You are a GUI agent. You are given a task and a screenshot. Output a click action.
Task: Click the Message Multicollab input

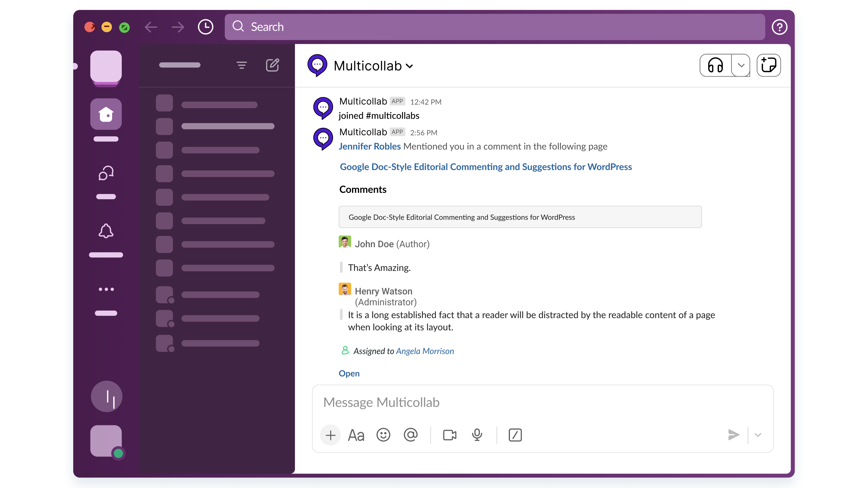pos(542,402)
